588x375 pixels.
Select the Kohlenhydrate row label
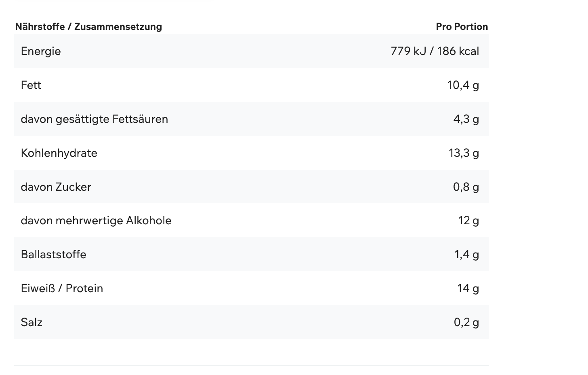pos(59,153)
